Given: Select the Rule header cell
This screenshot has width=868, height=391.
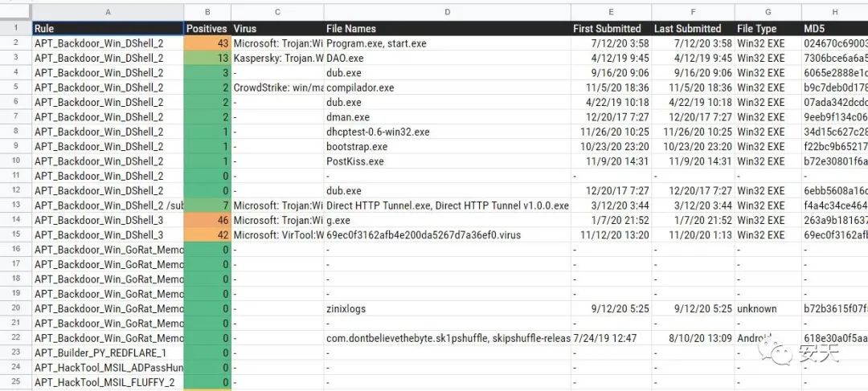Looking at the screenshot, I should 108,29.
